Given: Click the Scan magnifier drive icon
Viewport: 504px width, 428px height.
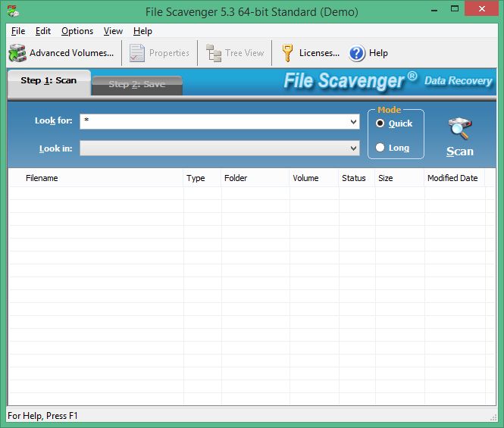Looking at the screenshot, I should [460, 129].
